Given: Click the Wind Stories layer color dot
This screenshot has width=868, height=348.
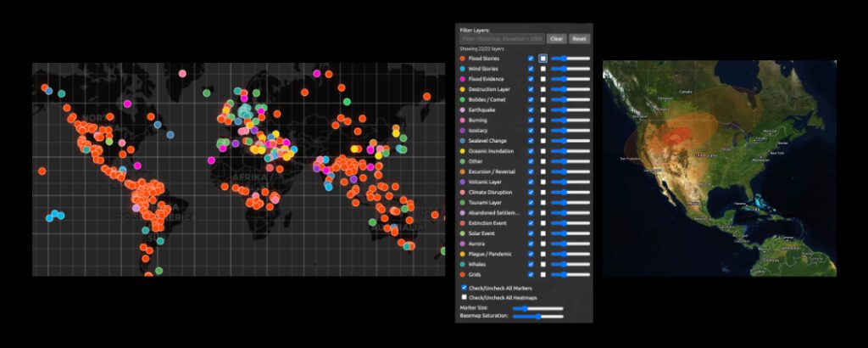Looking at the screenshot, I should 464,69.
